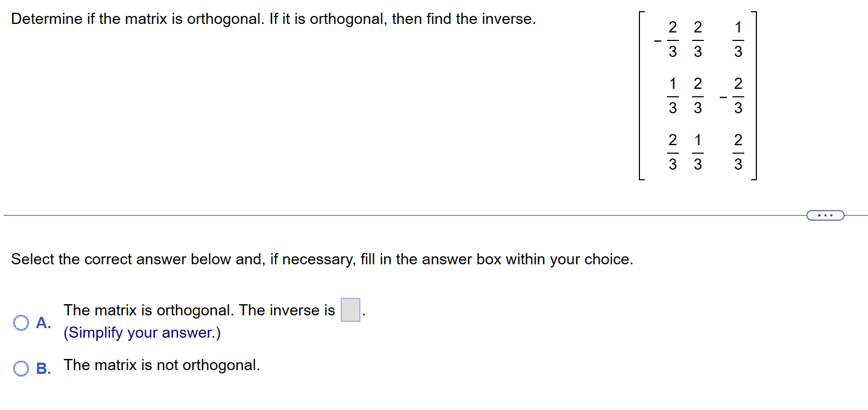
Task: Click the A. choice label
Action: point(43,322)
